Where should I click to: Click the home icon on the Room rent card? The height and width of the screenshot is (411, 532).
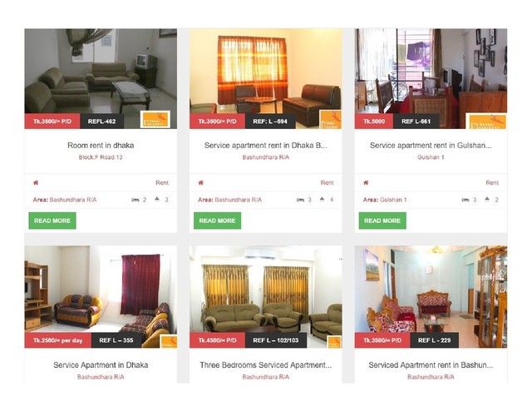pos(36,183)
